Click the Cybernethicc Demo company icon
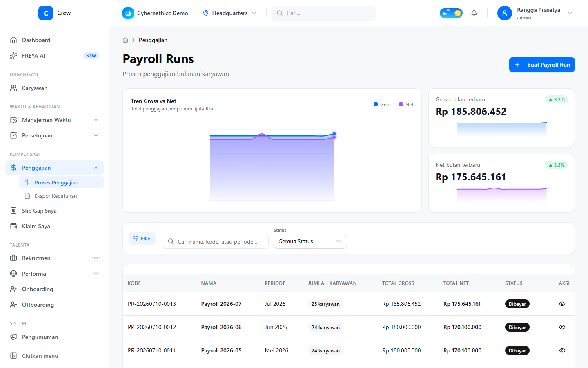Screen dimensions: 588x368 [128, 13]
